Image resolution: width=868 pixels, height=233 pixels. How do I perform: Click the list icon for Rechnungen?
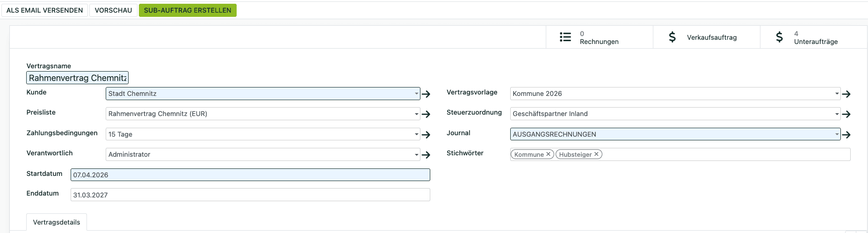click(565, 37)
